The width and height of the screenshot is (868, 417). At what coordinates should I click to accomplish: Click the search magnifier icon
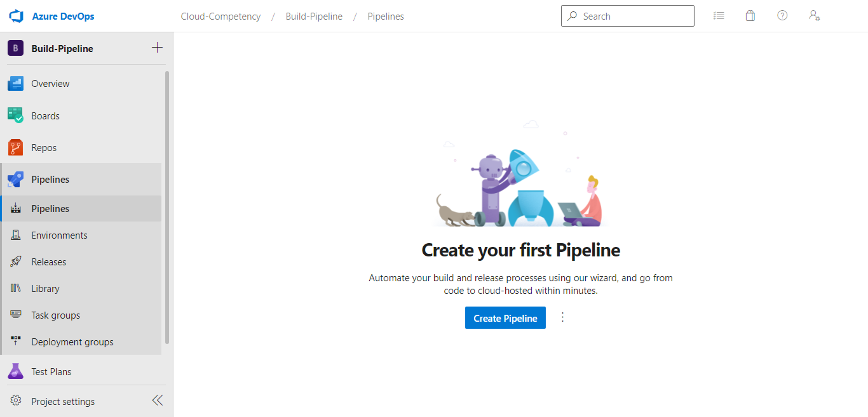coord(572,16)
